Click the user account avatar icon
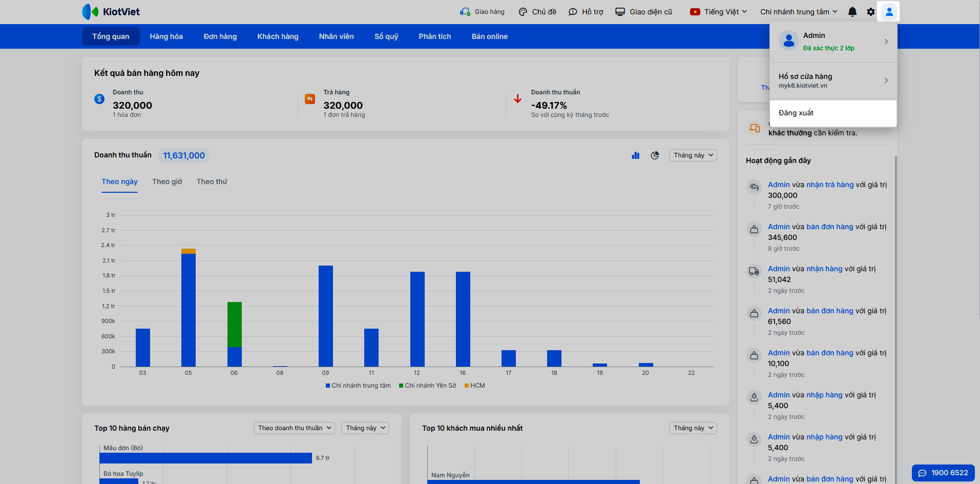Viewport: 980px width, 484px height. click(x=889, y=12)
